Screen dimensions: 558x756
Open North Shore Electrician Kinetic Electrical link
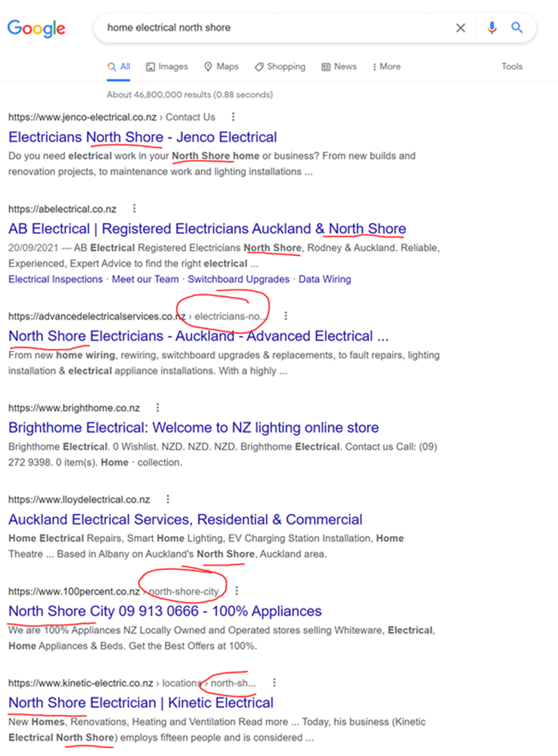point(141,703)
